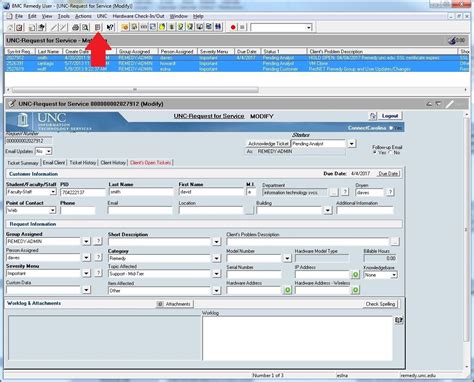This screenshot has height=382, width=474.
Task: Click the Acknowledge Ticket button
Action: [x=268, y=144]
